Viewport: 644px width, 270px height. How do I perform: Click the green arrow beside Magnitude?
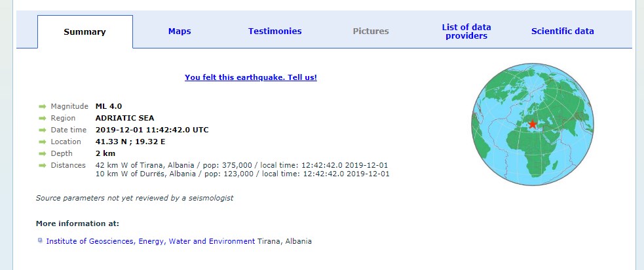(x=43, y=106)
